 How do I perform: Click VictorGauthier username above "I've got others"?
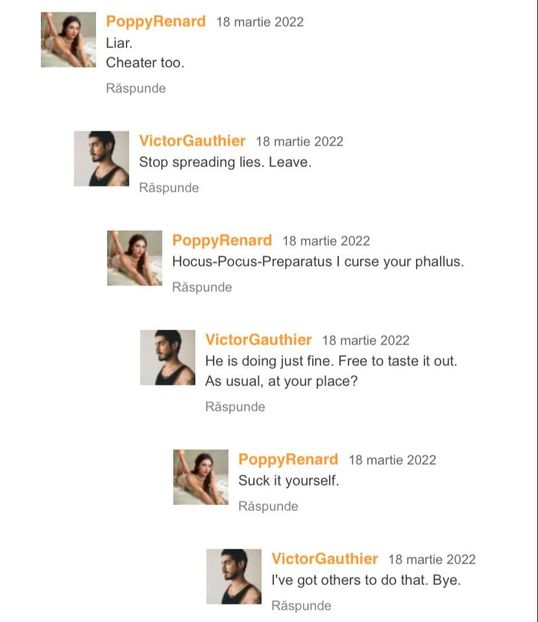click(x=325, y=559)
